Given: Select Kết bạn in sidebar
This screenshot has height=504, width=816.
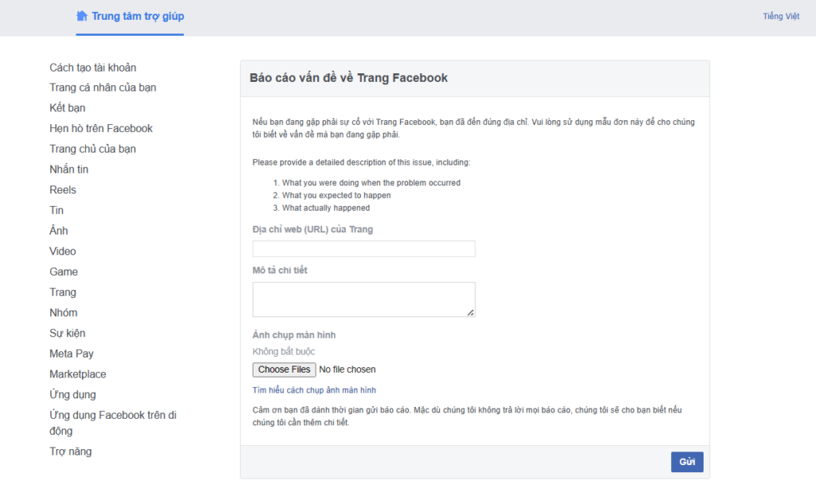Looking at the screenshot, I should click(x=67, y=107).
